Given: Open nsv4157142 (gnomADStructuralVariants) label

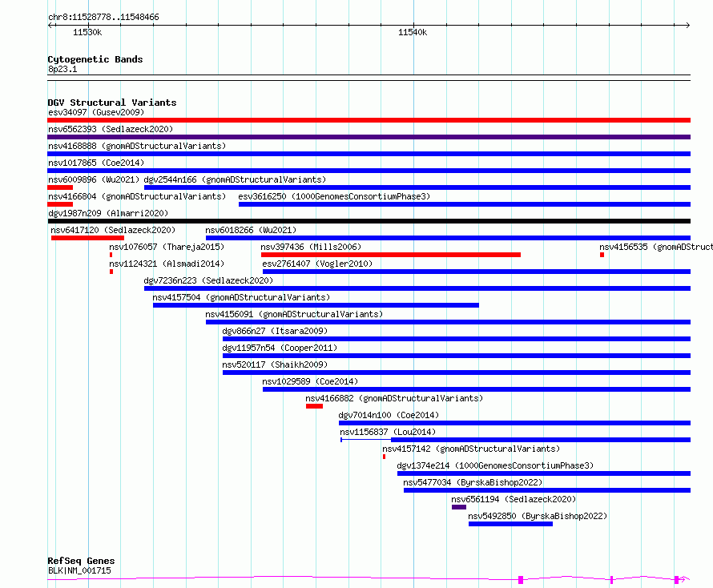Looking at the screenshot, I should [471, 449].
